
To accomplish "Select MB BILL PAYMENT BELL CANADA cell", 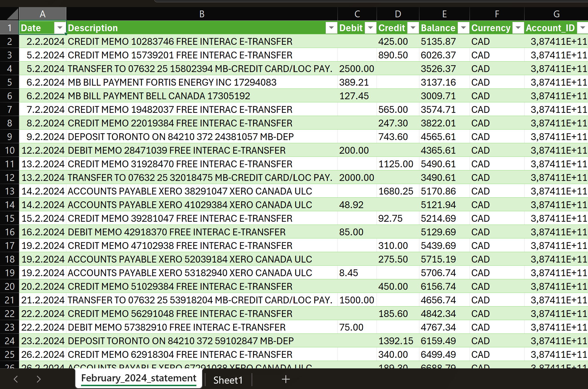I will [202, 96].
